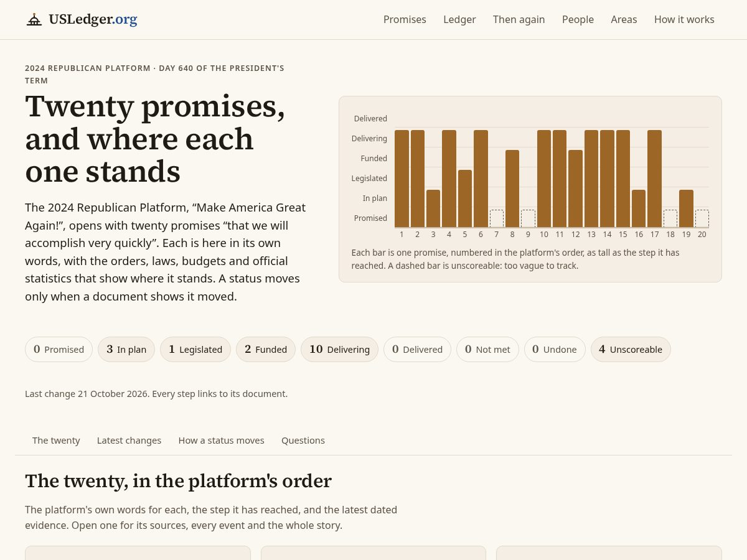Filter by the 0 Delivered chip
Screen dimensions: 747x560
417,349
